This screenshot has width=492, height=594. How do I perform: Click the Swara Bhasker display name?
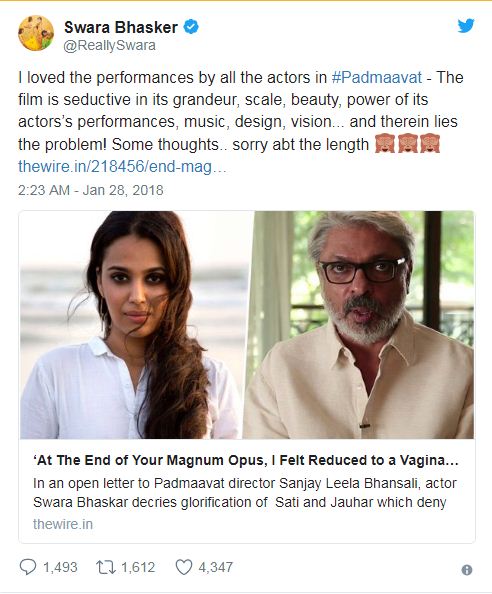(120, 27)
